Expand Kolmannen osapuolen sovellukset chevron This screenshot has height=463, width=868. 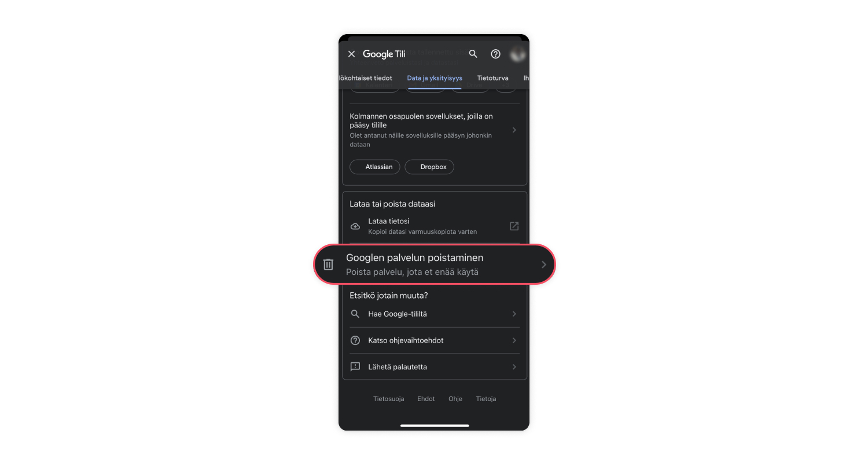point(514,130)
